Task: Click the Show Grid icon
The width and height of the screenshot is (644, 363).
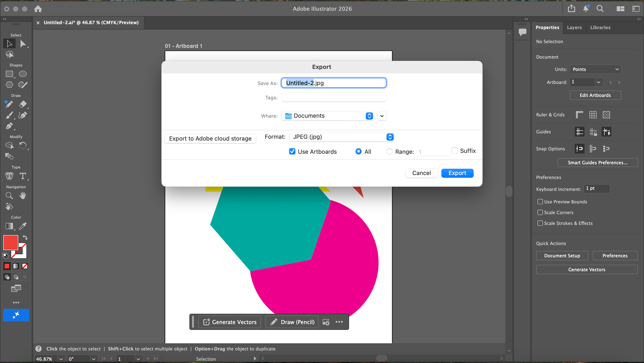Action: point(593,115)
